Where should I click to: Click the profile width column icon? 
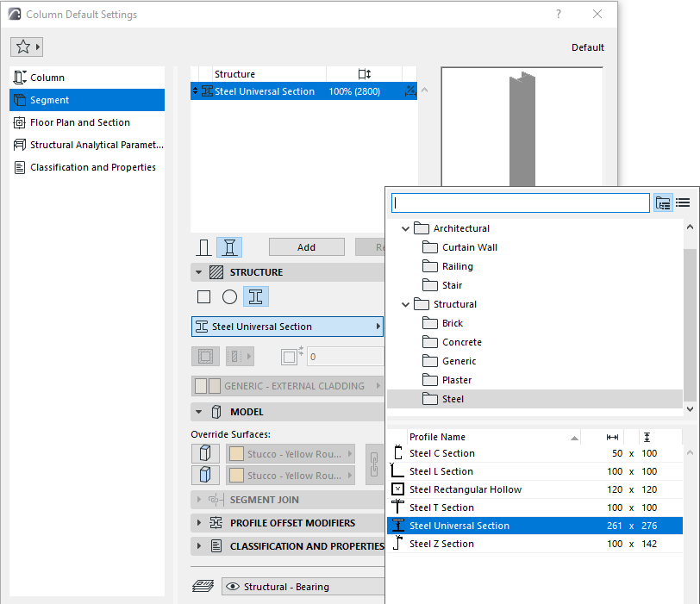(612, 437)
